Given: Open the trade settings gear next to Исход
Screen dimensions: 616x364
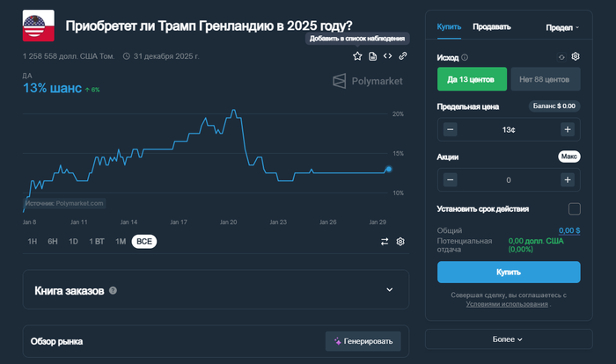Looking at the screenshot, I should click(576, 57).
